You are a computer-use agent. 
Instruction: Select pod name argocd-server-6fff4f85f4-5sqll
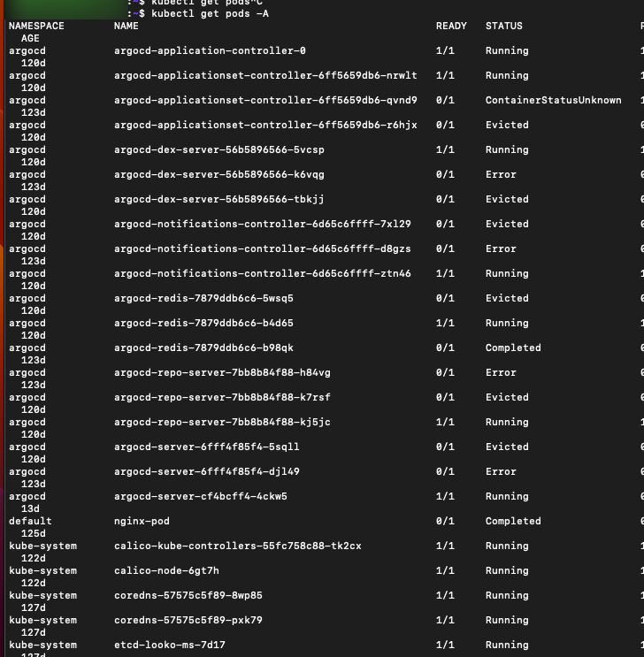(x=207, y=447)
